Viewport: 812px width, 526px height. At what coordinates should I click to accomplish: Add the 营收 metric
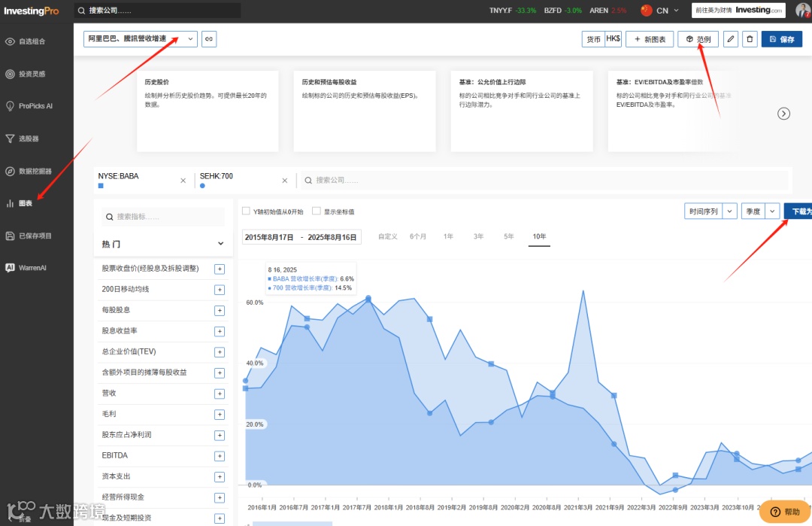220,394
